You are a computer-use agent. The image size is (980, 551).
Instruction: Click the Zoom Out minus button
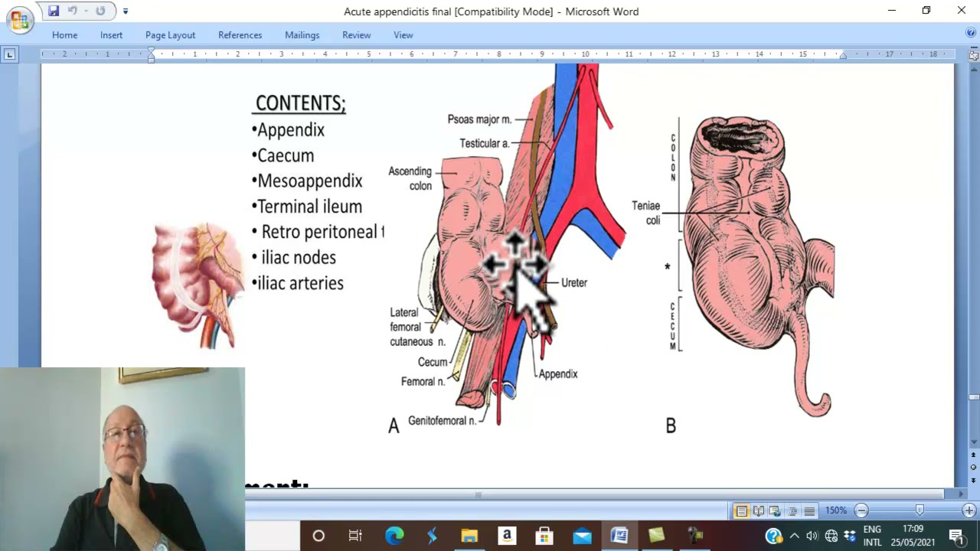click(x=861, y=510)
